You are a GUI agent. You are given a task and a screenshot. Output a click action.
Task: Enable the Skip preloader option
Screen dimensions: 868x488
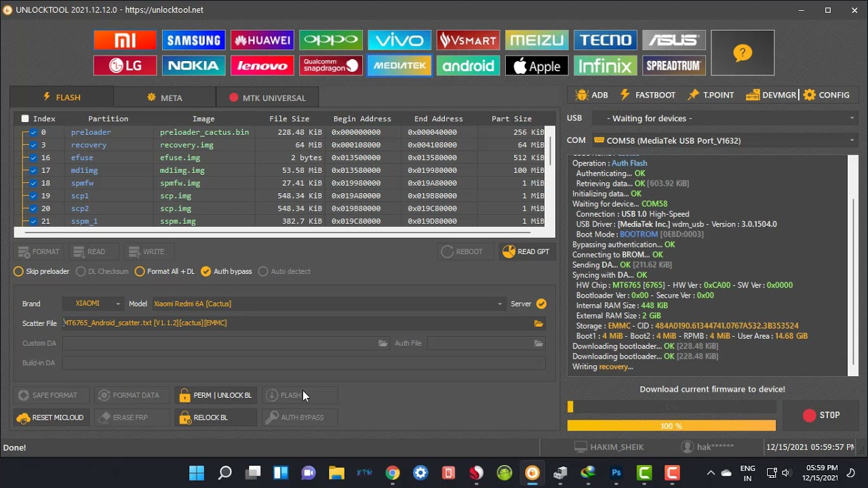tap(41, 272)
